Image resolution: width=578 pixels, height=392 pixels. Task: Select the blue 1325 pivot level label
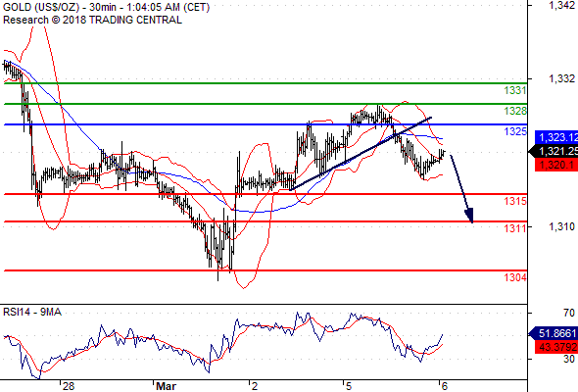pos(515,131)
